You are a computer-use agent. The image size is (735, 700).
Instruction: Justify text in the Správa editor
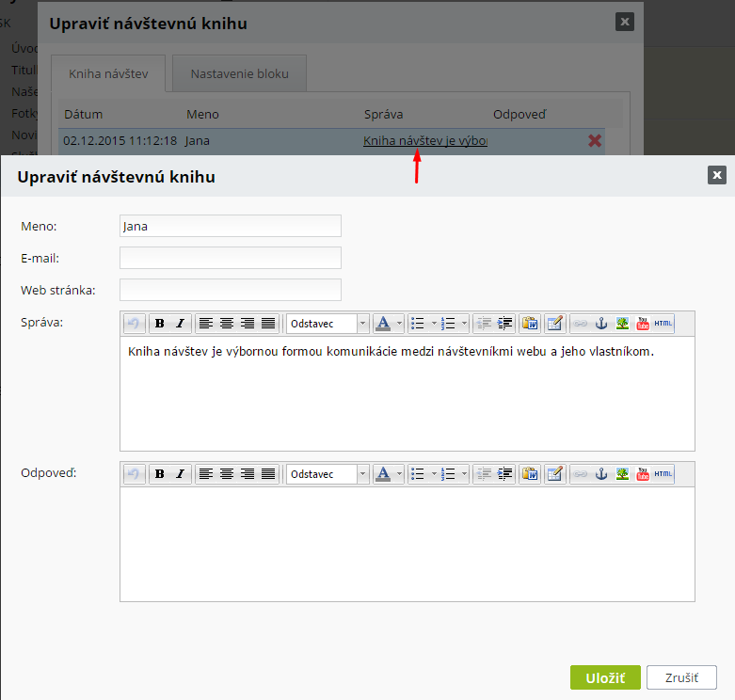pos(267,324)
